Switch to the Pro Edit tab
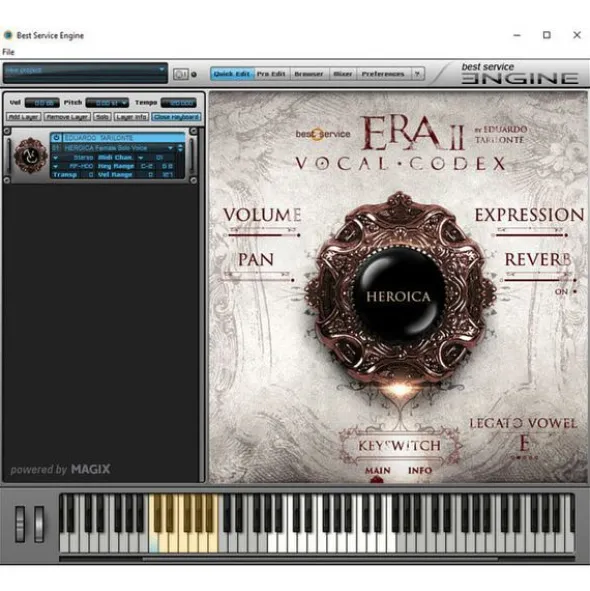 coord(271,74)
